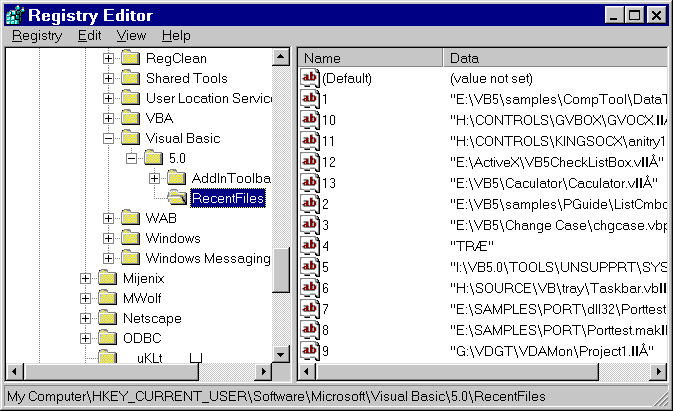Collapse the Visual Basic key
This screenshot has width=673, height=411.
[x=108, y=138]
